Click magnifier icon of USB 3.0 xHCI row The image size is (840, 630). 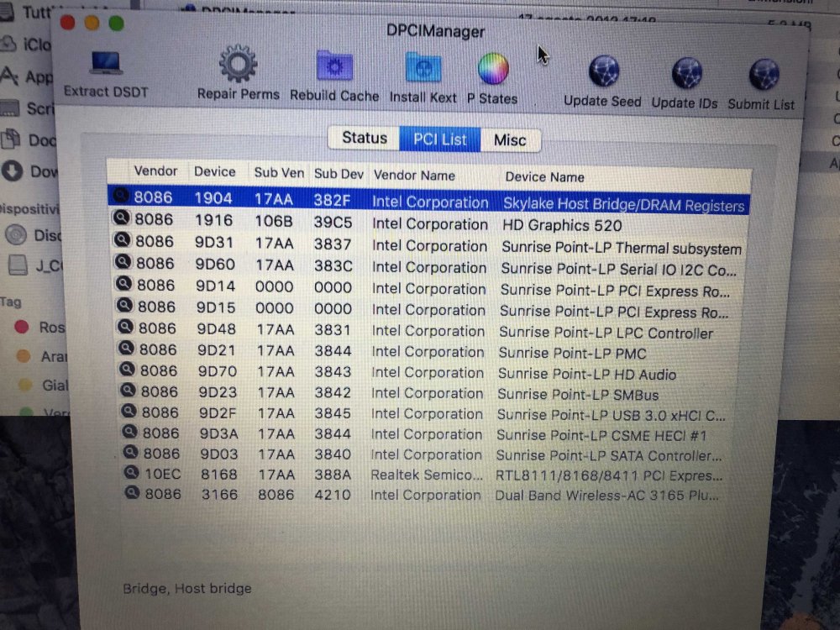(x=129, y=411)
